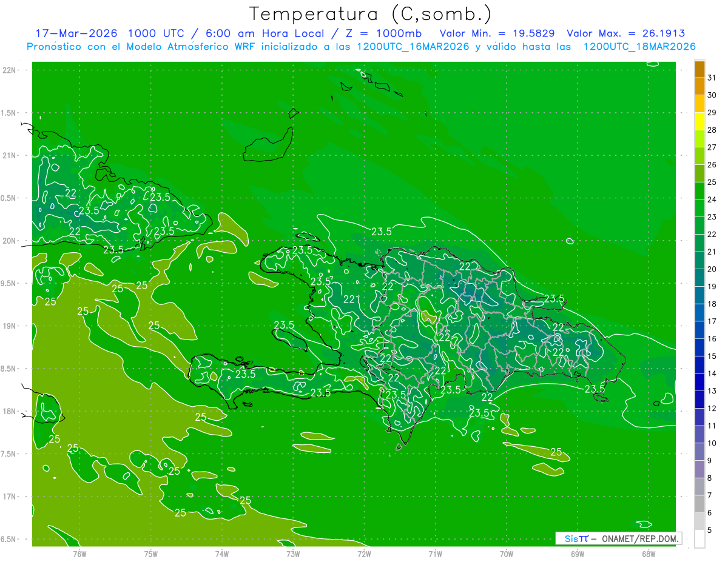Click the color scale label "30"
Screen dimensions: 728x562
(712, 95)
